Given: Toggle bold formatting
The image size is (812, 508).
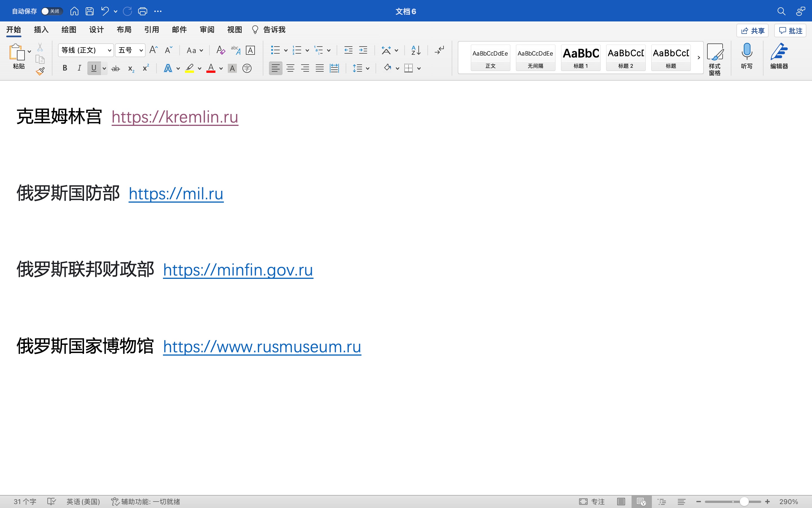Looking at the screenshot, I should (x=65, y=68).
